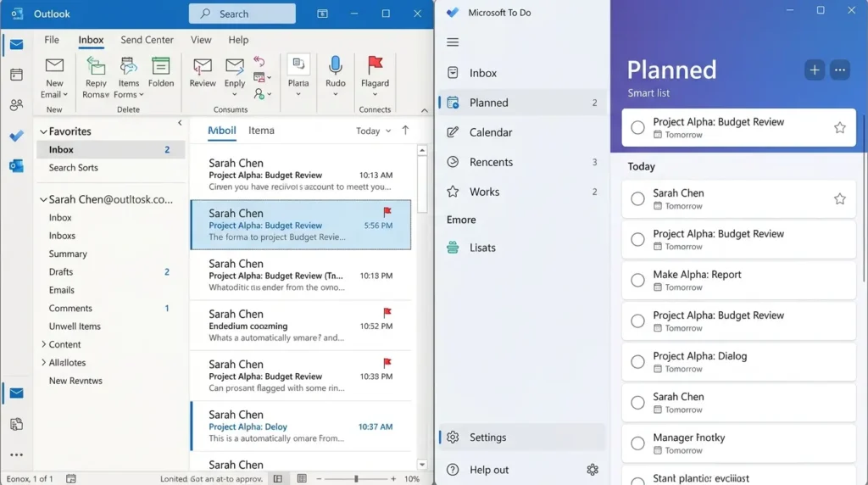Open Help out in To Do sidebar
Viewport: 868px width, 485px height.
[489, 470]
